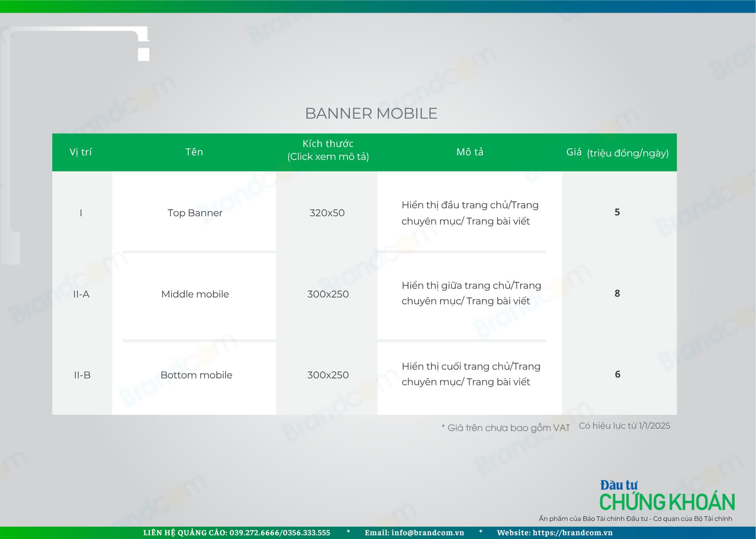The image size is (756, 539).
Task: Click the 'Tên' column header
Action: [x=194, y=152]
